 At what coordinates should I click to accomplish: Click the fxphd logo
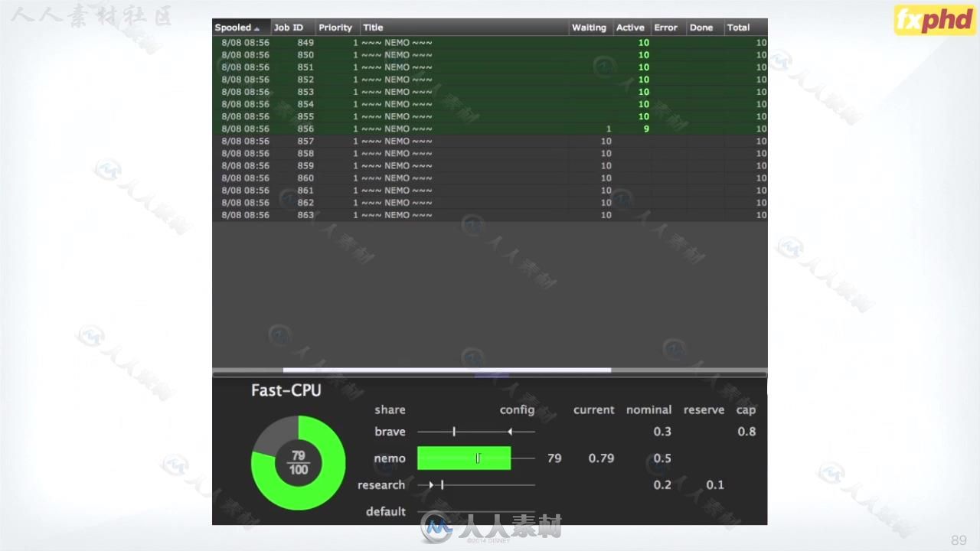[933, 20]
